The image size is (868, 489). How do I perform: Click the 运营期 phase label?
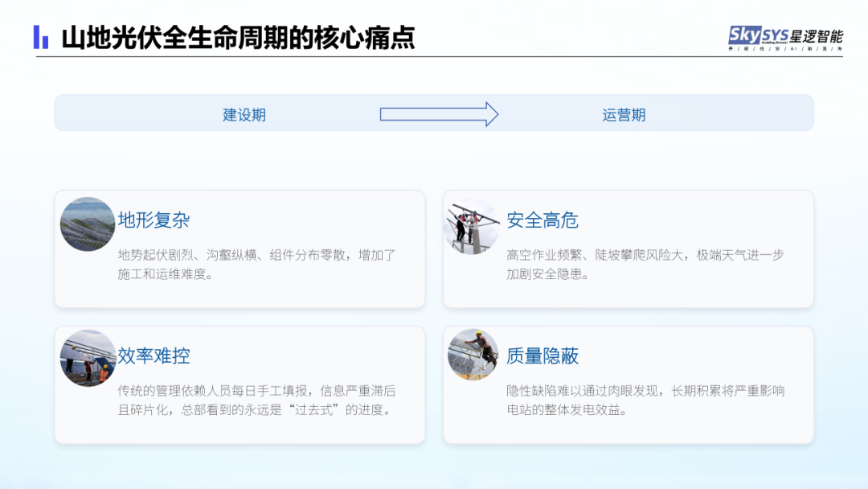tap(624, 114)
